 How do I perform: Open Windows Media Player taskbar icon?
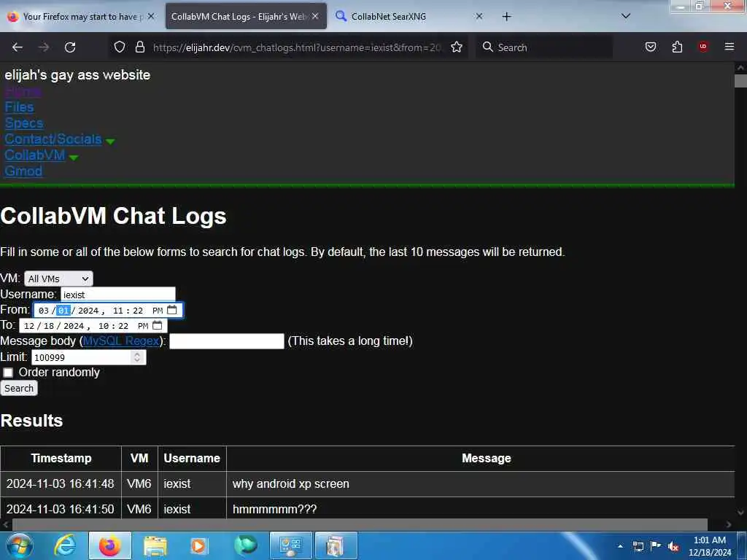click(x=199, y=545)
